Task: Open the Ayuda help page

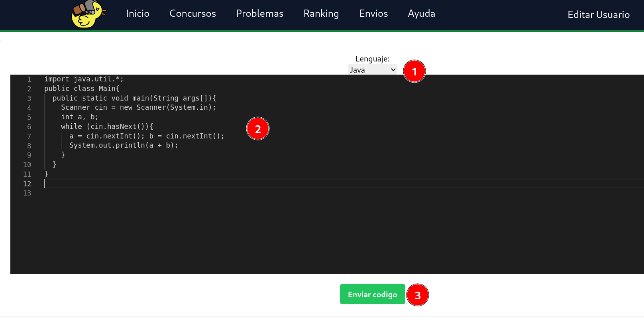Action: coord(421,14)
